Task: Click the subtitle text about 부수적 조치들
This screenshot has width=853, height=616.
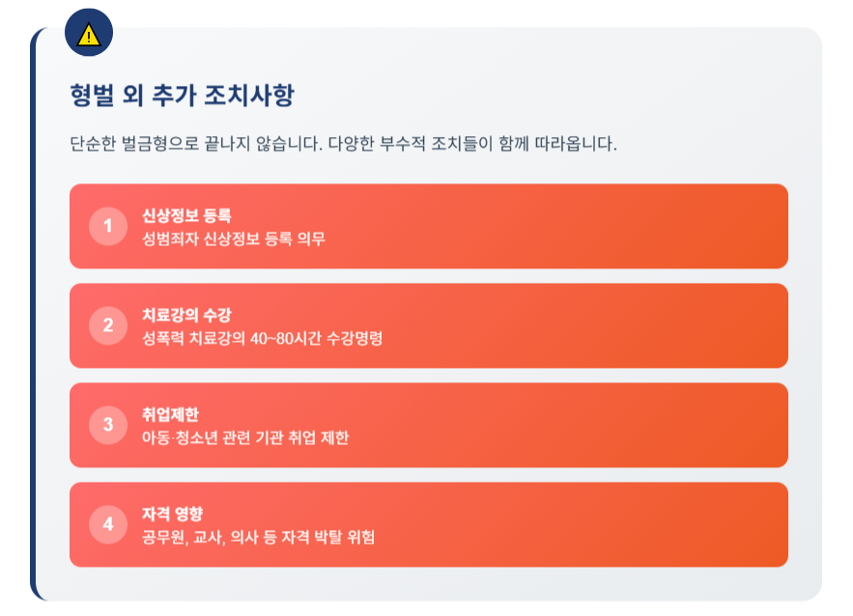Action: [x=343, y=144]
